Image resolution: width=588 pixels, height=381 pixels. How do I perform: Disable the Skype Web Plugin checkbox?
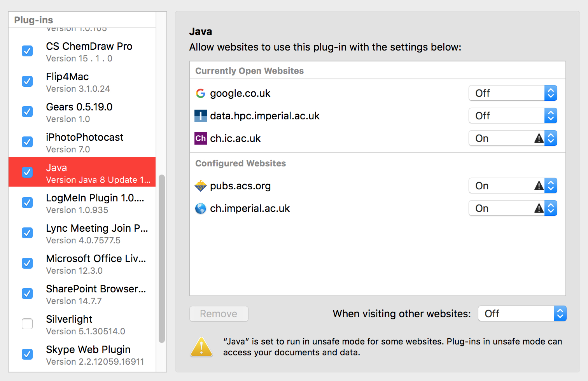[27, 354]
